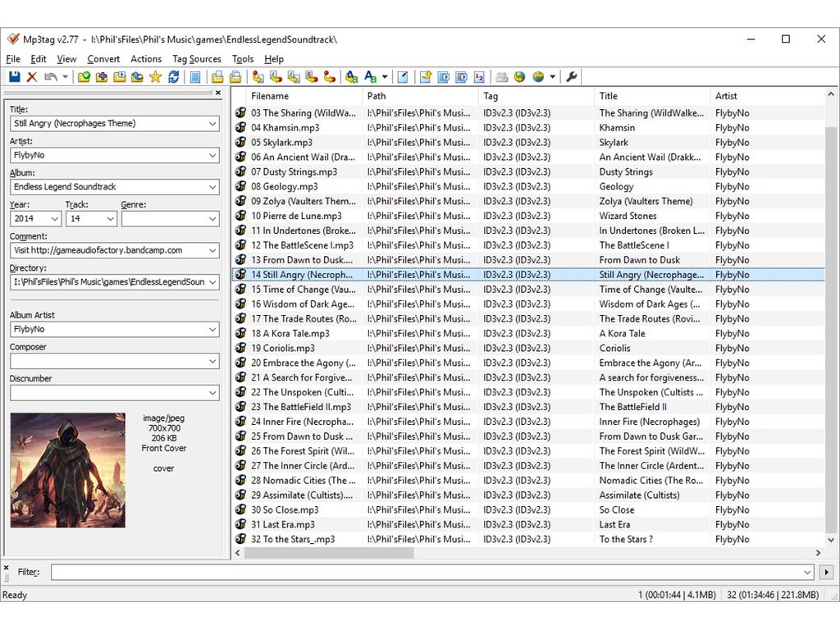Open Mp3tag Options with the wrench icon
This screenshot has width=840, height=630.
pos(570,76)
